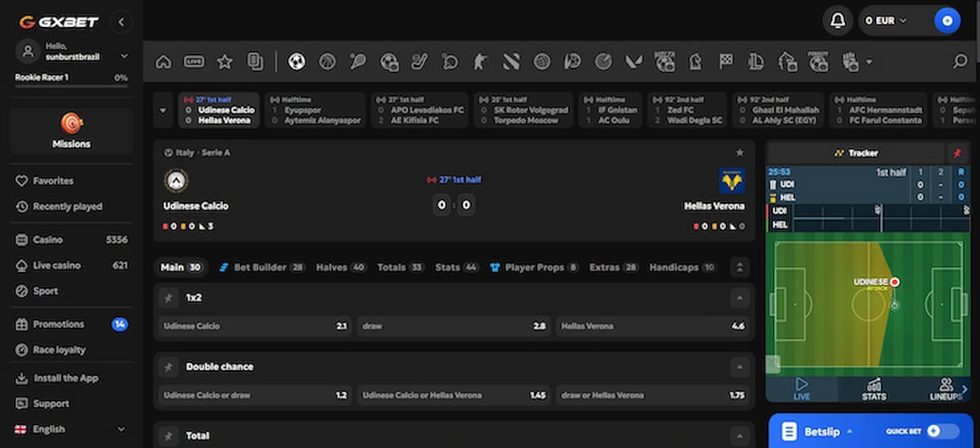This screenshot has width=980, height=448.
Task: Collapse the left sidebar arrow
Action: pos(121,22)
